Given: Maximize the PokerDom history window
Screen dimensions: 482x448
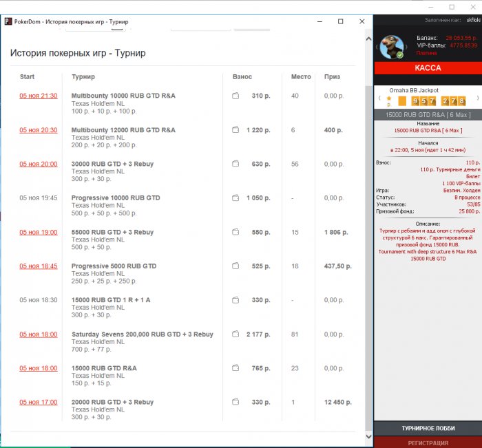Looking at the screenshot, I should tap(340, 21).
